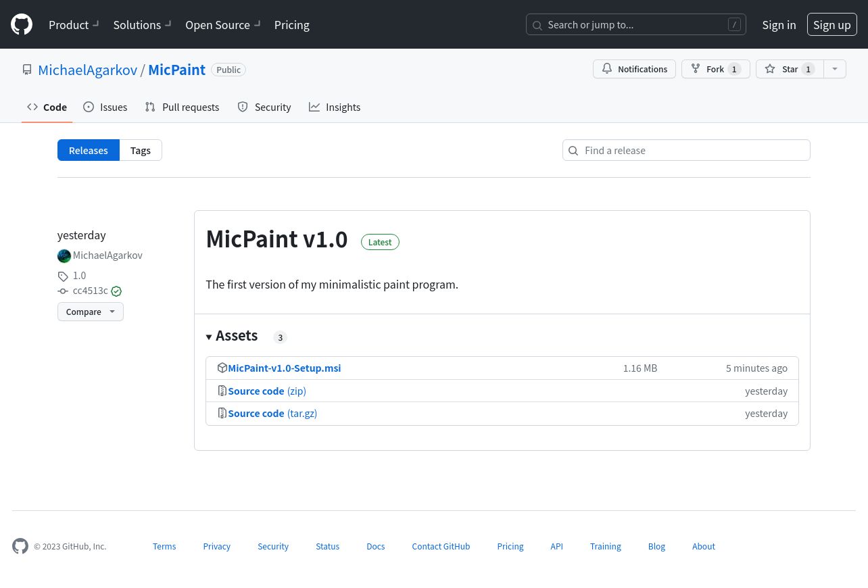Open the Docs footer link
The image size is (868, 588).
pos(376,546)
